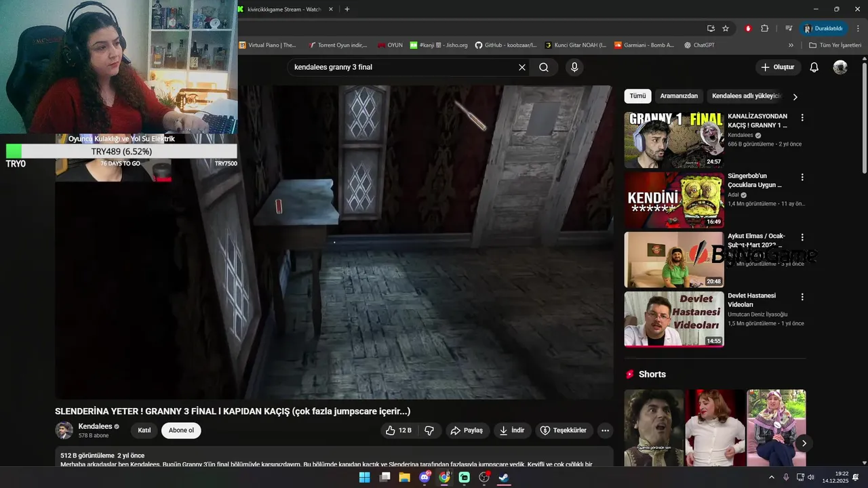Click the Katıl join button
Image resolution: width=868 pixels, height=488 pixels.
144,430
